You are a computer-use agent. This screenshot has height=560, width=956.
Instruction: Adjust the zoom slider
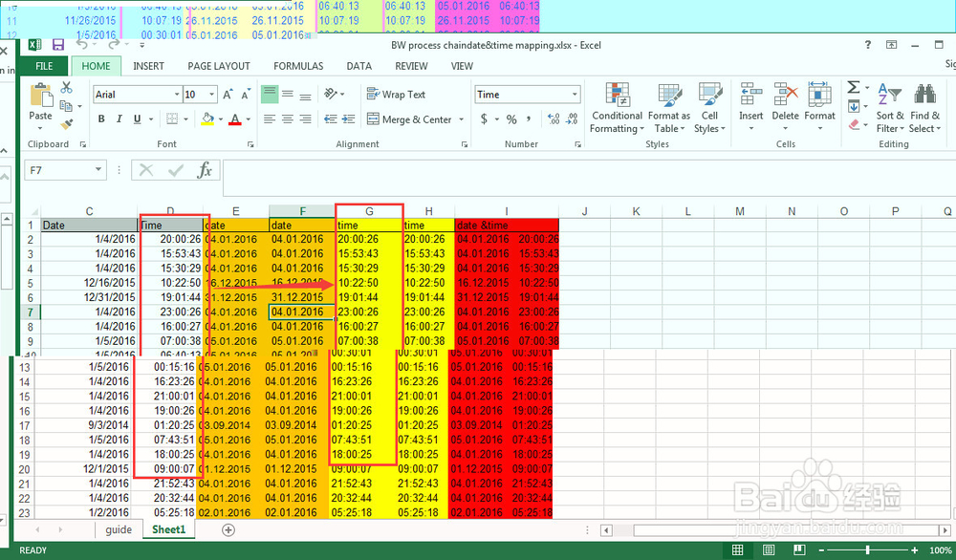pos(867,550)
